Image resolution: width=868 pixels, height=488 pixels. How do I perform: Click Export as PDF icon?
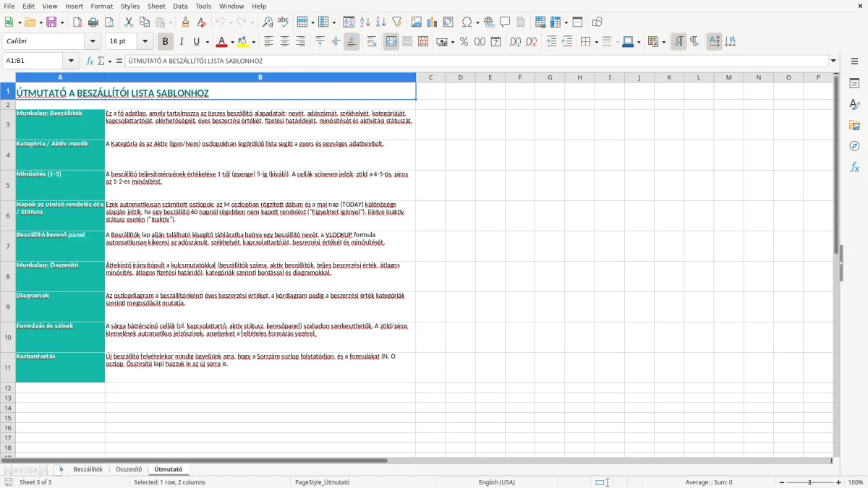point(77,22)
